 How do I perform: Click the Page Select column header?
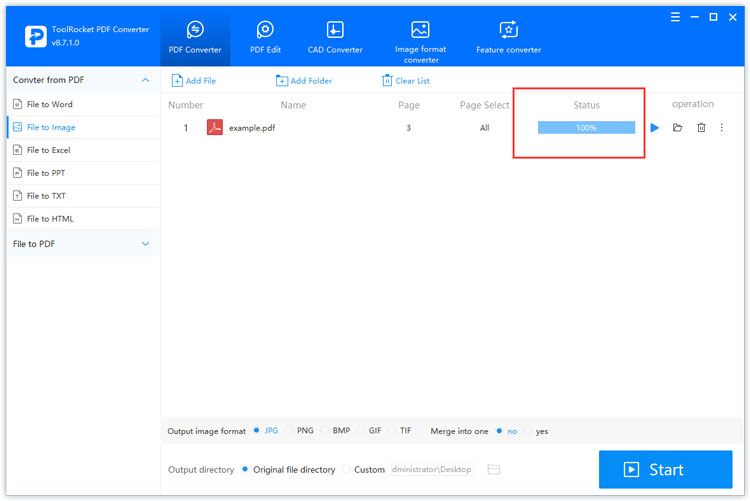coord(485,105)
